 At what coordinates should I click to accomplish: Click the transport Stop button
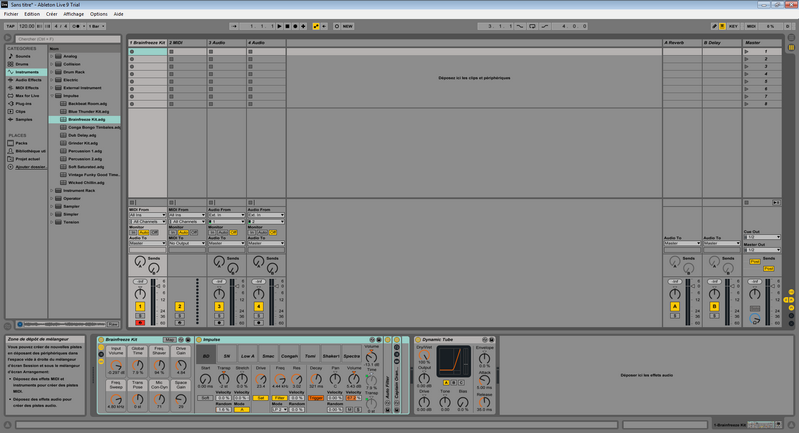pyautogui.click(x=287, y=26)
